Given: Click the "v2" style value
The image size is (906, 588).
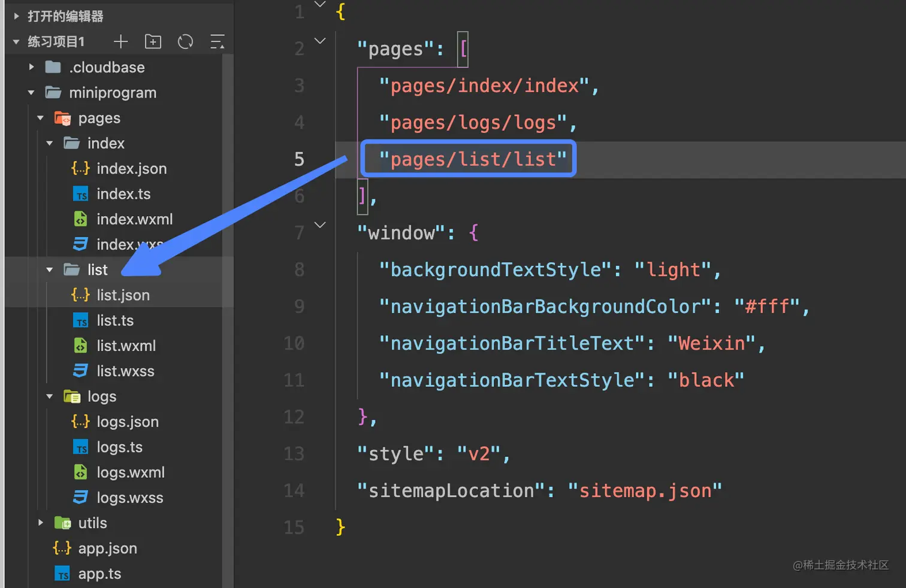Looking at the screenshot, I should pos(479,454).
